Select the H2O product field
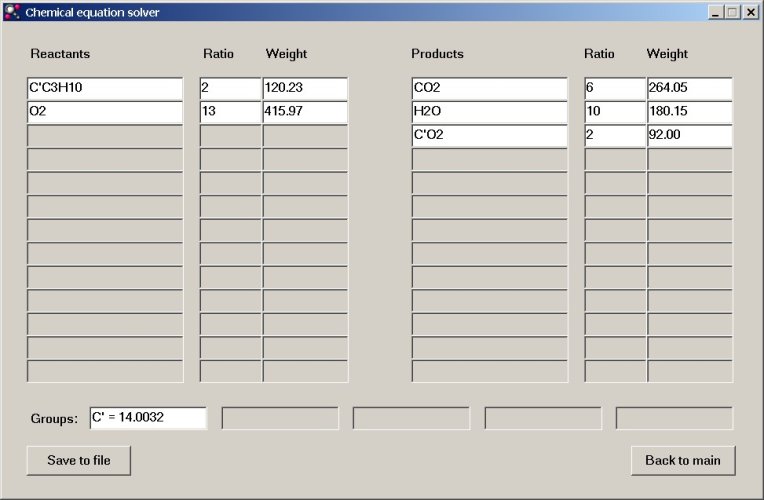The height and width of the screenshot is (500, 764). coord(489,111)
